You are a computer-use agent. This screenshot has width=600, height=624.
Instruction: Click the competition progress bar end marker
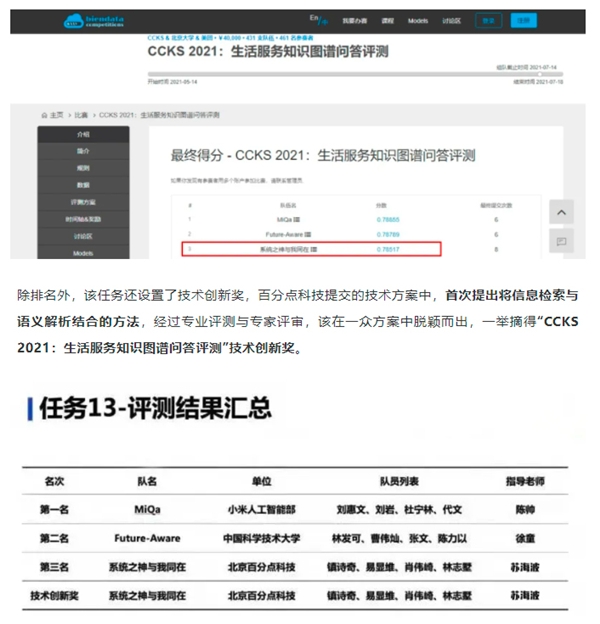point(540,74)
